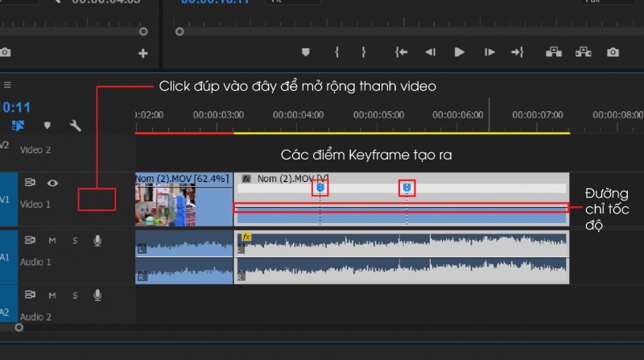This screenshot has height=360, width=644.
Task: Toggle sync lock for Audio 1
Action: [x=30, y=240]
